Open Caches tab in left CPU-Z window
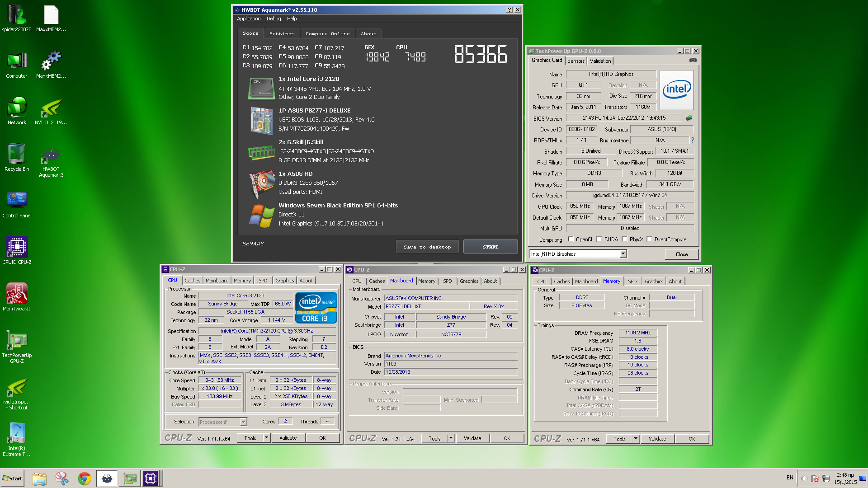868x488 pixels. [x=192, y=281]
